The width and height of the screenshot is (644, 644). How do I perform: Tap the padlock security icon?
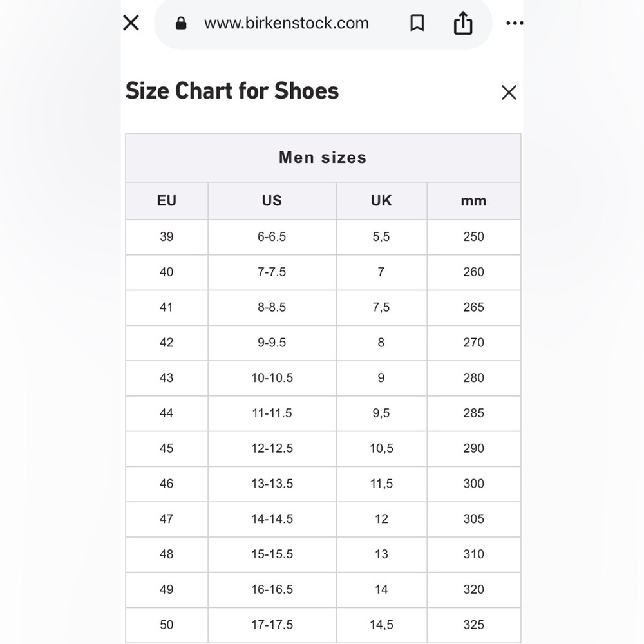click(x=181, y=23)
